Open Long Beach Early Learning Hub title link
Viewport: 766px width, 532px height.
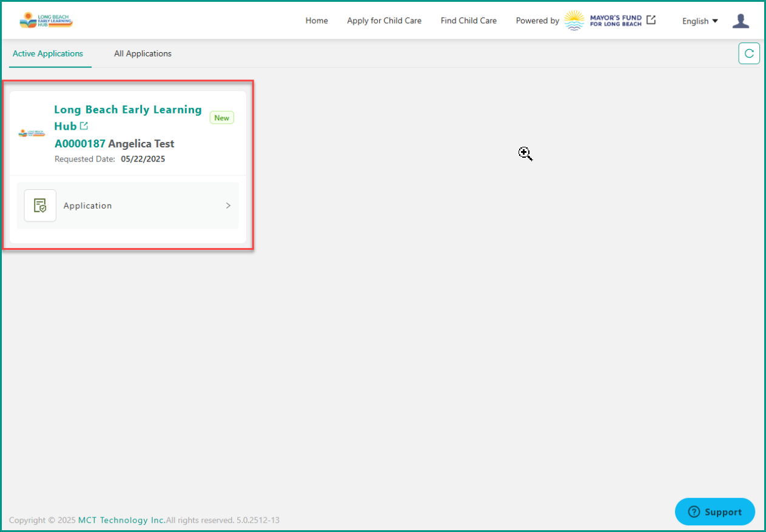128,118
